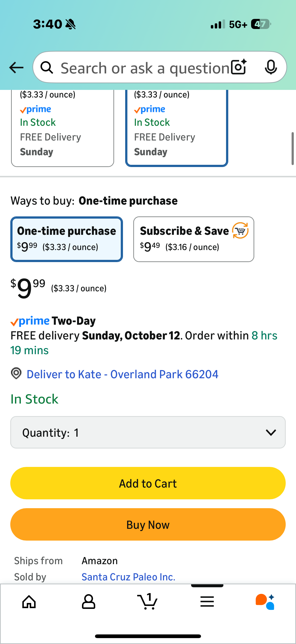Select One-time purchase option
This screenshot has height=644, width=296.
[67, 239]
